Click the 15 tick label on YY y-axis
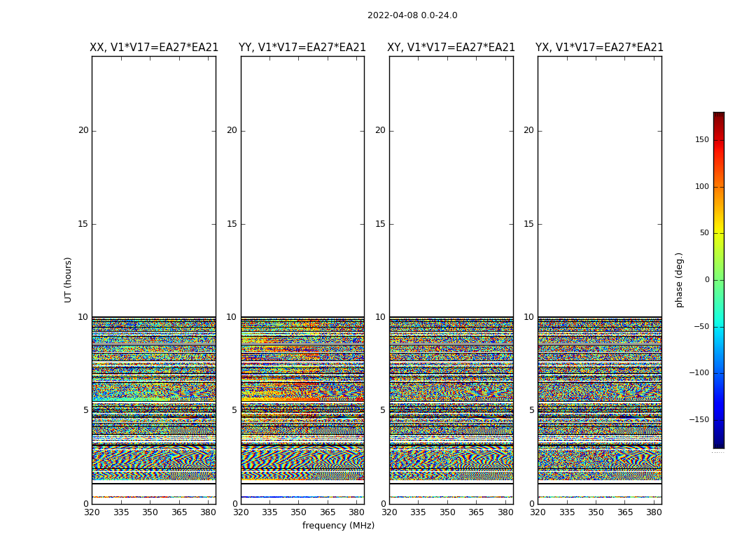This screenshot has width=735, height=560. tap(232, 223)
